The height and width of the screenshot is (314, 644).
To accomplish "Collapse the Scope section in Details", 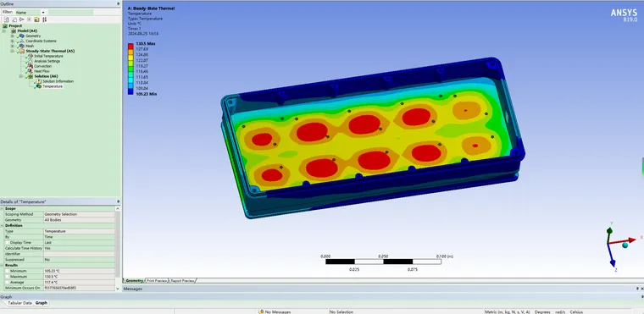I will coord(3,208).
